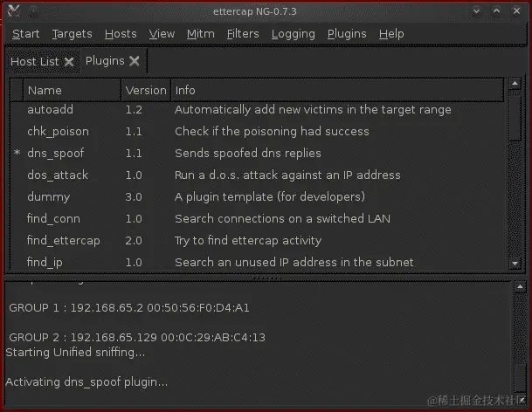Click version 1.2 of autoadd
532x412 pixels.
[134, 110]
